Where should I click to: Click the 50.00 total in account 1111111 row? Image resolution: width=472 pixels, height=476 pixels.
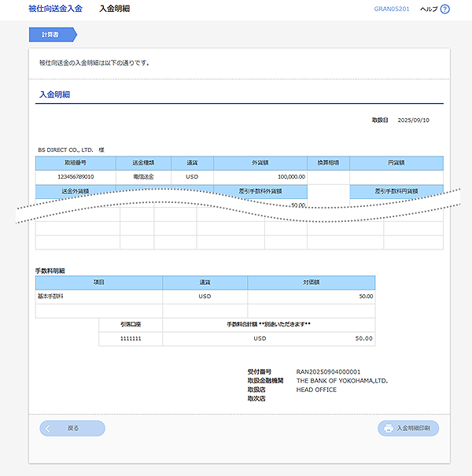pyautogui.click(x=364, y=338)
